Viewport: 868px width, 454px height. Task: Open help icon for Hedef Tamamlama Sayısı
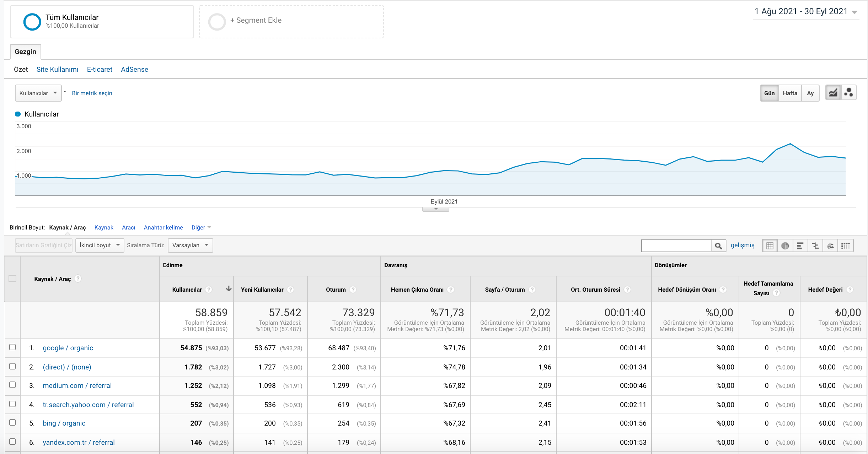777,293
